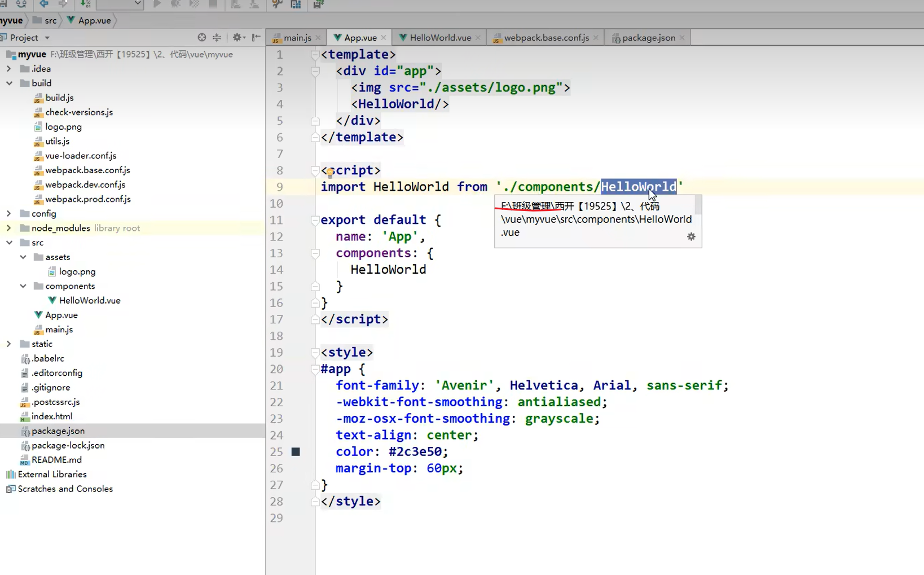Select utils.js in the project tree
The height and width of the screenshot is (575, 924).
click(57, 141)
